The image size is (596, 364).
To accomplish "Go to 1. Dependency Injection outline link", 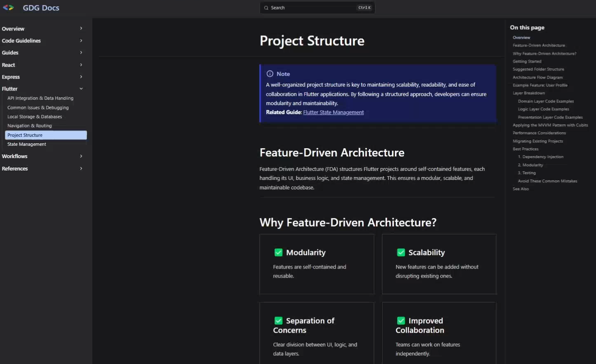I will click(x=541, y=157).
